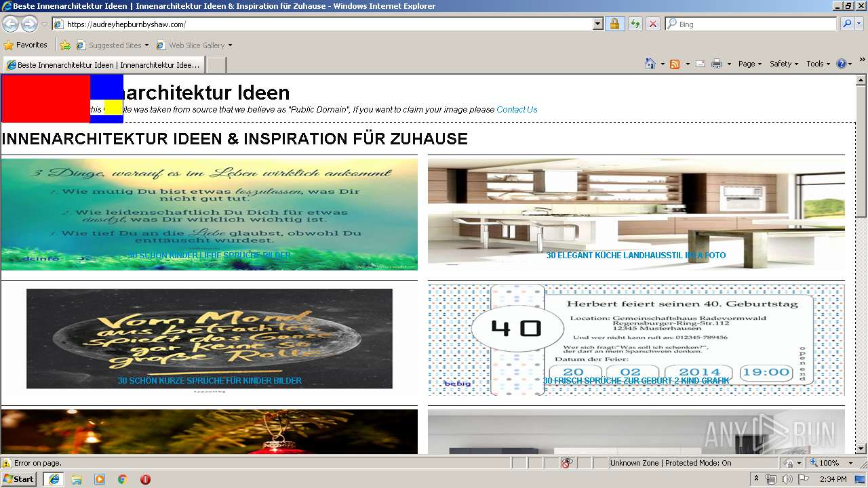868x488 pixels.
Task: Open a new blank tab
Action: click(x=216, y=65)
